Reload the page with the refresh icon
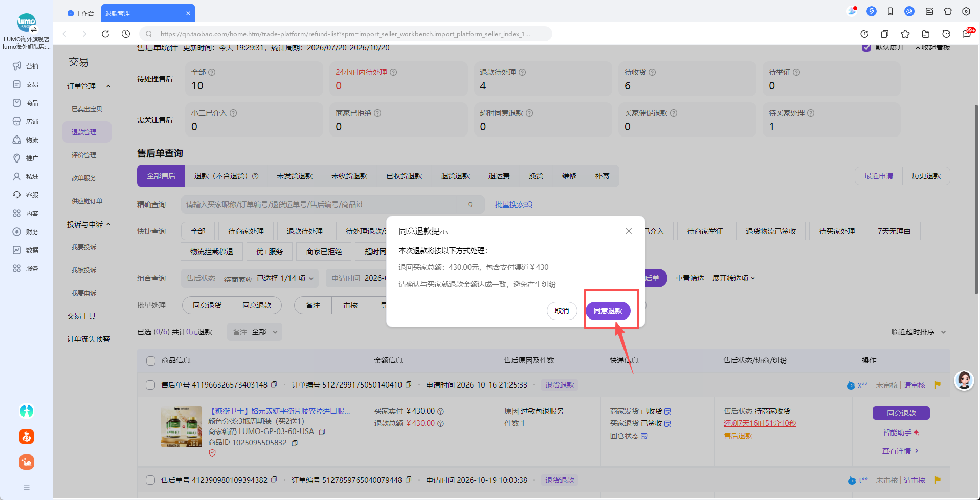980x500 pixels. click(105, 34)
